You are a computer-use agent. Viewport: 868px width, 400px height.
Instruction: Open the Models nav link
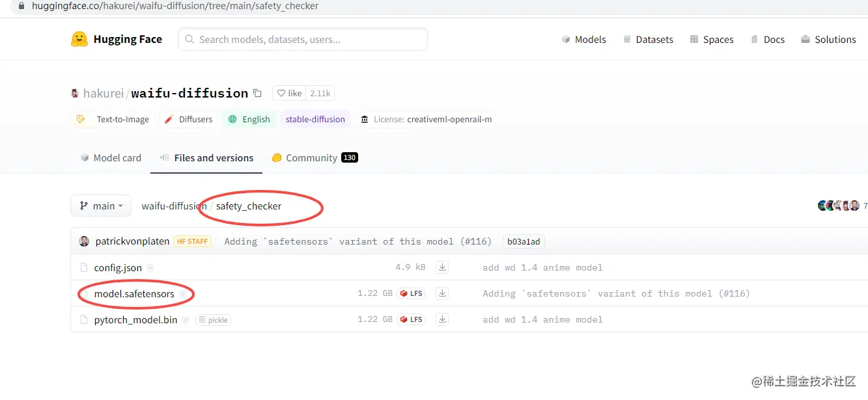[x=583, y=40]
